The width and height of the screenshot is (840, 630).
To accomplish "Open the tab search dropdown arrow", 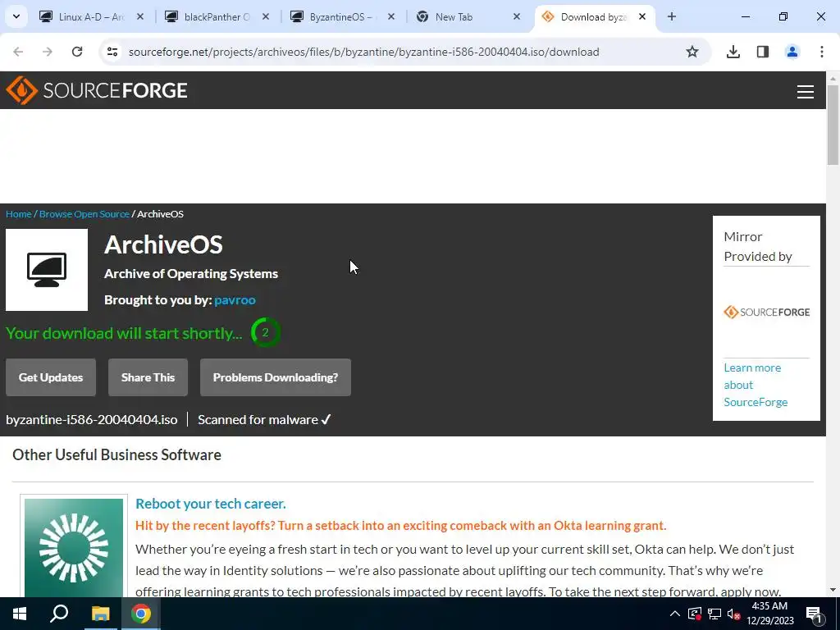I will (16, 16).
